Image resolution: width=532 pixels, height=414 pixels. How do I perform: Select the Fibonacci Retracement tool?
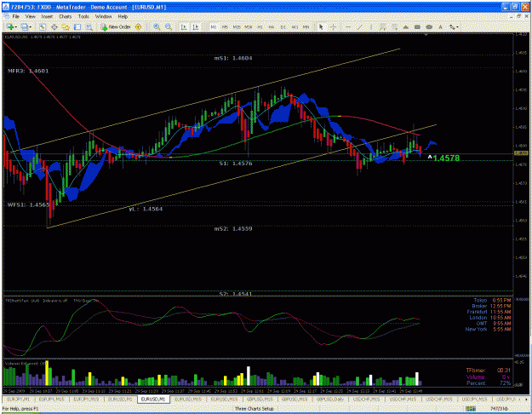[x=394, y=26]
